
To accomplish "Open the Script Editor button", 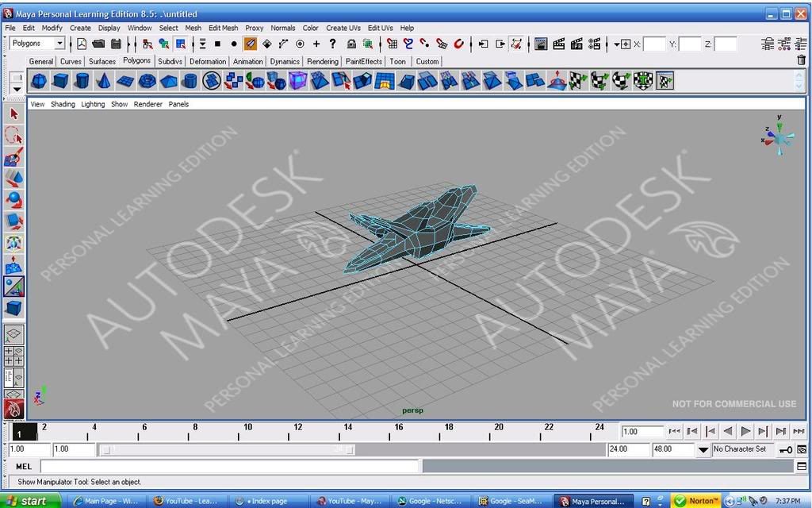I will coord(801,466).
